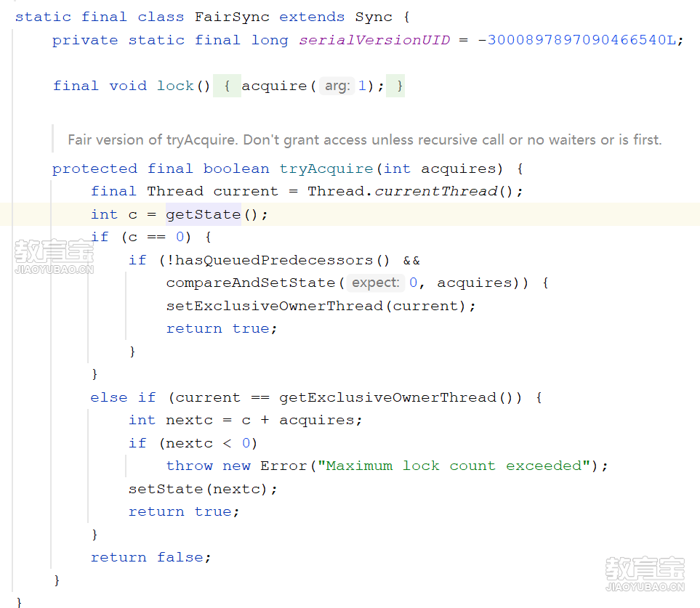Click the 'acquires' parameter in tryAcquire signature
The width and height of the screenshot is (700, 608).
(459, 169)
